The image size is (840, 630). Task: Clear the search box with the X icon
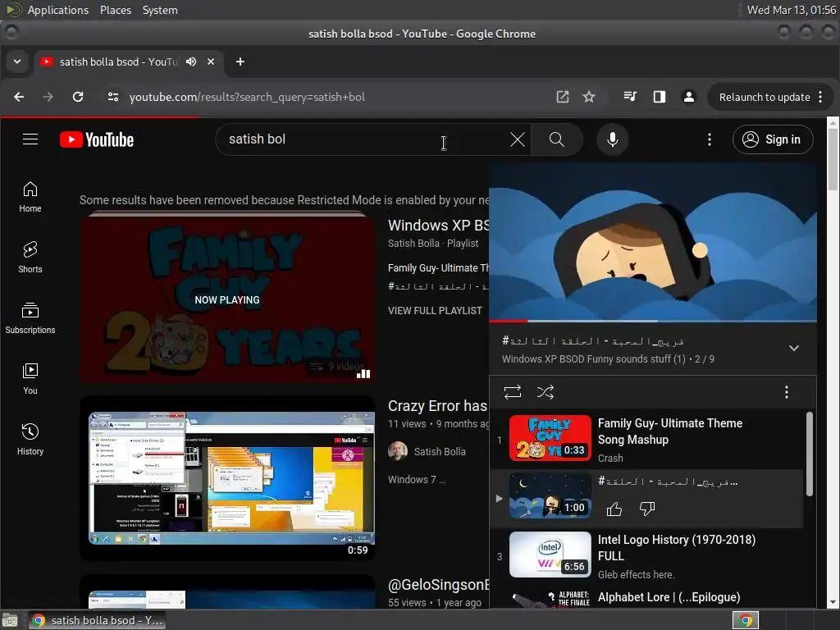coord(518,139)
